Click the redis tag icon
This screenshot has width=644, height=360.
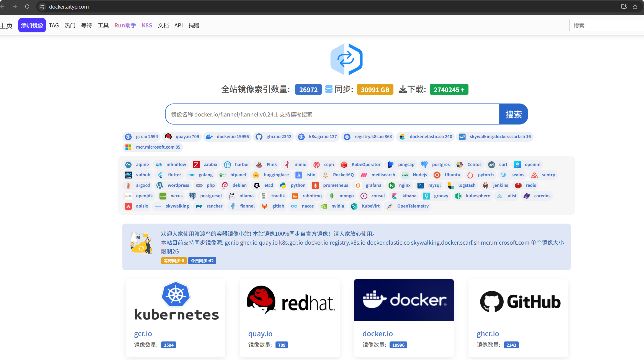pos(518,185)
